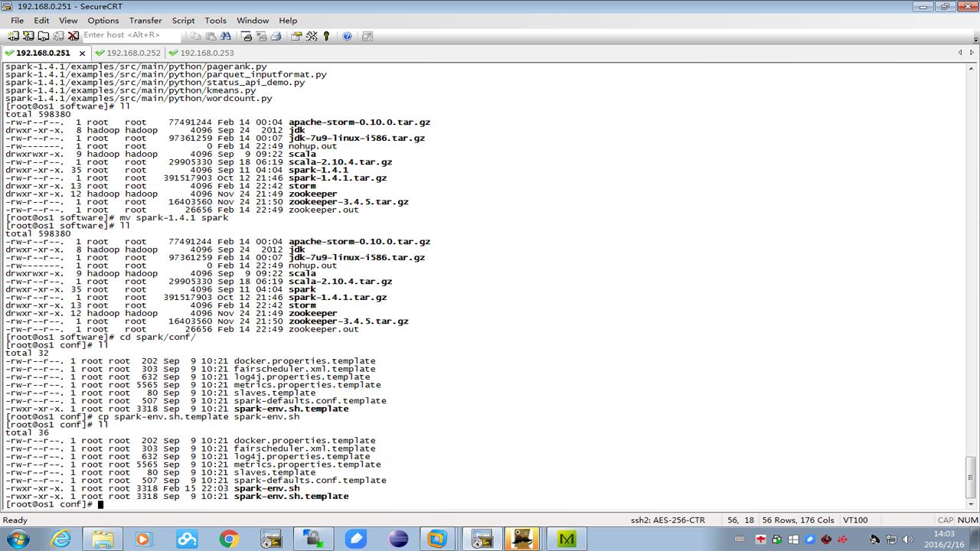Click the terminal vertical scrollbar thumb
Image resolution: width=980 pixels, height=551 pixels.
(x=972, y=478)
